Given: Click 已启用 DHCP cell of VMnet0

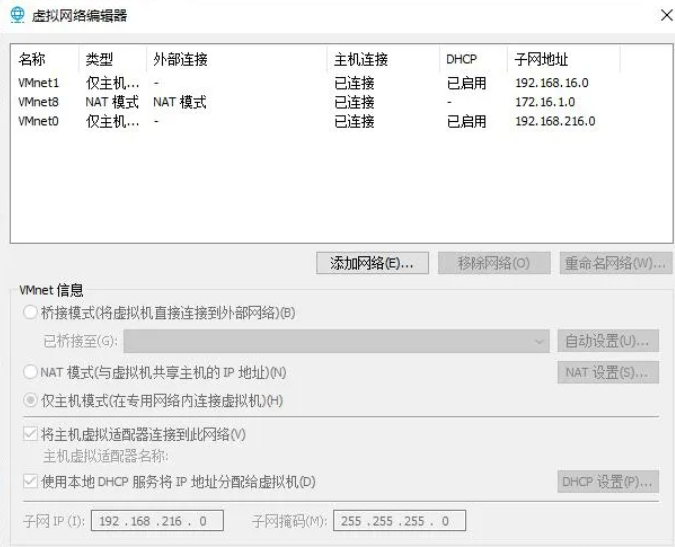Looking at the screenshot, I should (467, 121).
